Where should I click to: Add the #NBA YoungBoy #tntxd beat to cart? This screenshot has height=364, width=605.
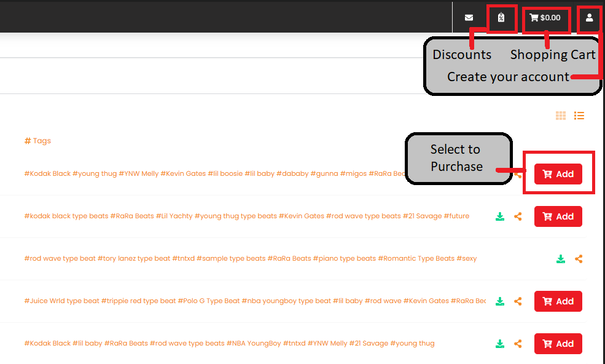coord(558,344)
